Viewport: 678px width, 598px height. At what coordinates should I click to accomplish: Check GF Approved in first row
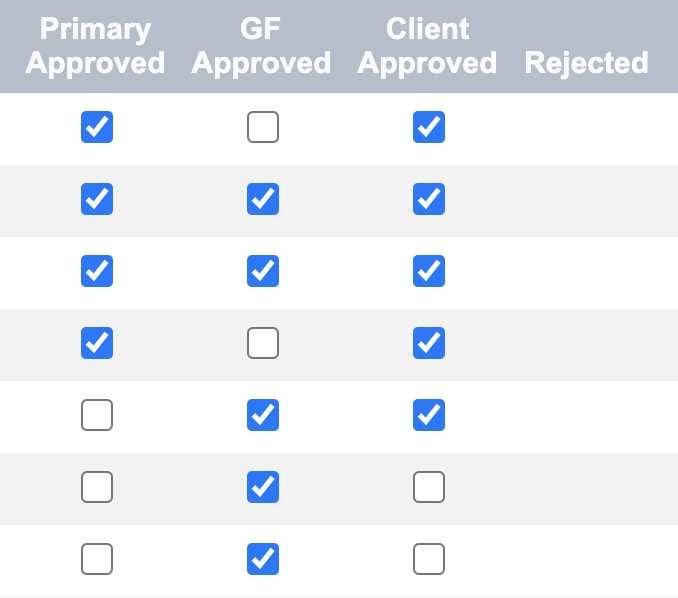pyautogui.click(x=263, y=127)
